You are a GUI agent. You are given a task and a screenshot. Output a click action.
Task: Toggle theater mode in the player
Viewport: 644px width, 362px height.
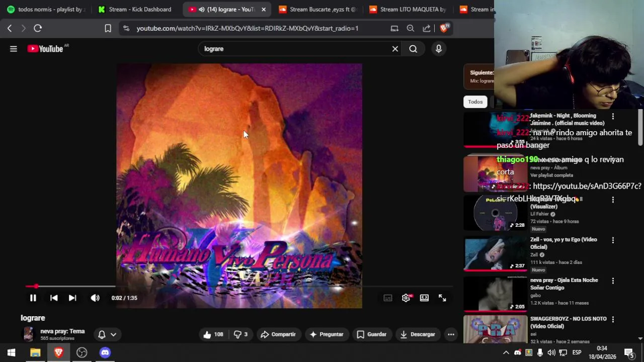424,298
